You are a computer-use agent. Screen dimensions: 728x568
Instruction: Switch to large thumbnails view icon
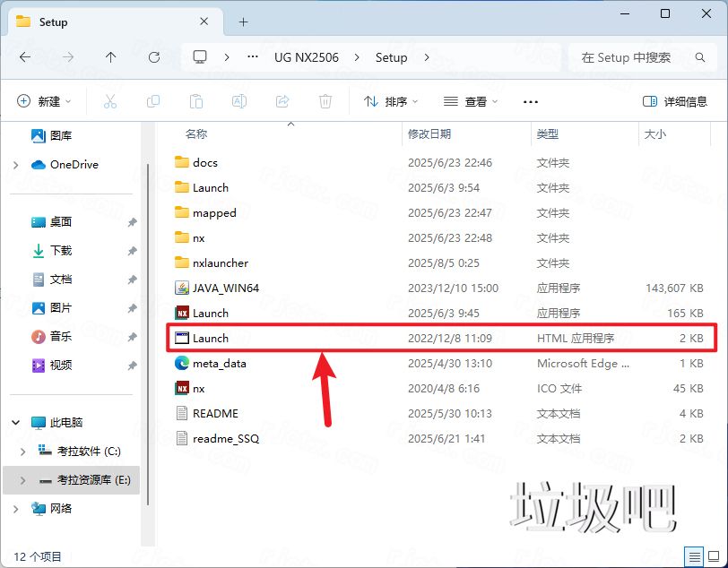tap(713, 556)
